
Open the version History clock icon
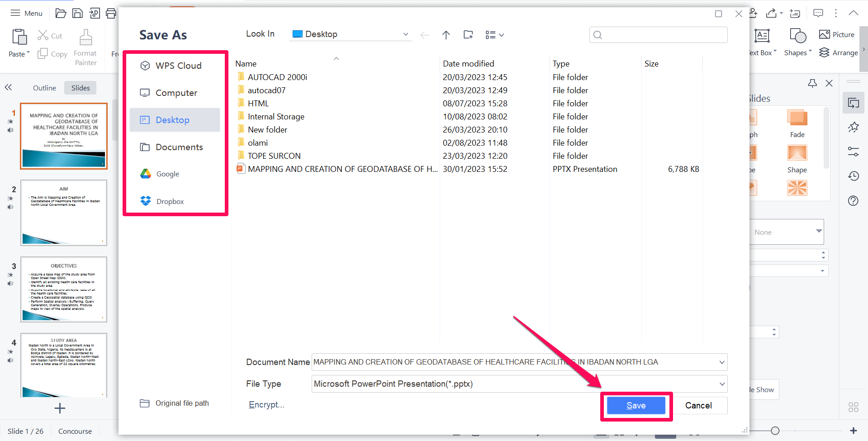[x=854, y=176]
